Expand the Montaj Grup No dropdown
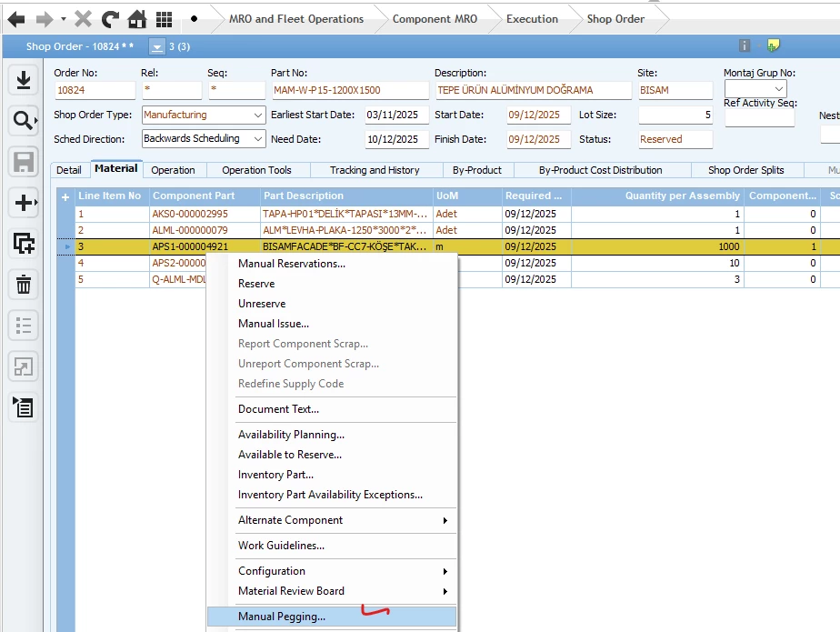The image size is (840, 632). click(x=778, y=89)
